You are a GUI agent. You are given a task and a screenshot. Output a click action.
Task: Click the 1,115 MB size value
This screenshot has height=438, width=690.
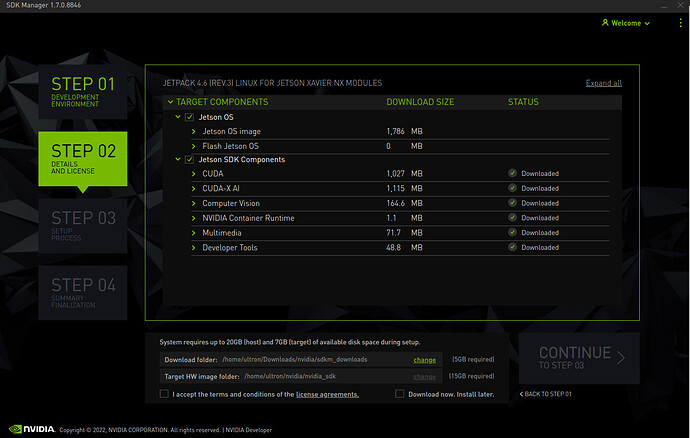pyautogui.click(x=404, y=188)
